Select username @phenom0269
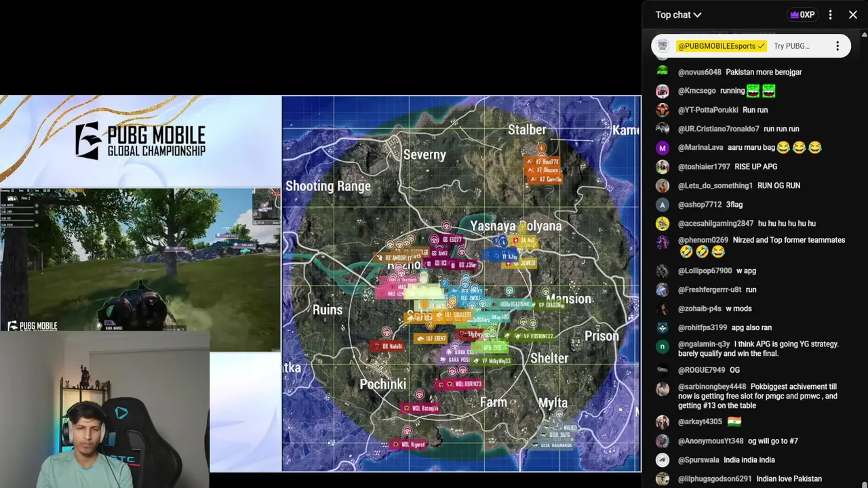The width and height of the screenshot is (868, 488). [703, 240]
